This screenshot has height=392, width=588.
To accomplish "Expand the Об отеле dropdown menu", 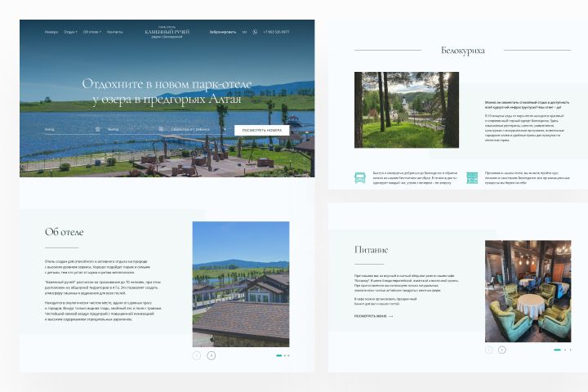I will (x=91, y=32).
